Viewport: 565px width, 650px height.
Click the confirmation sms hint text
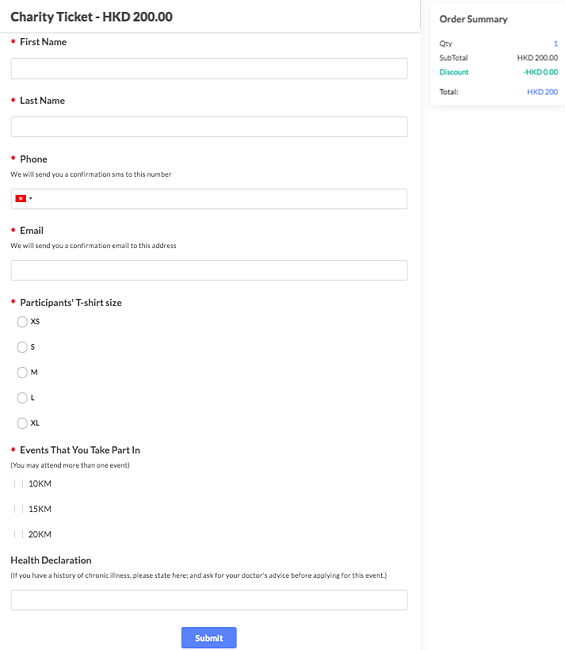pos(91,175)
